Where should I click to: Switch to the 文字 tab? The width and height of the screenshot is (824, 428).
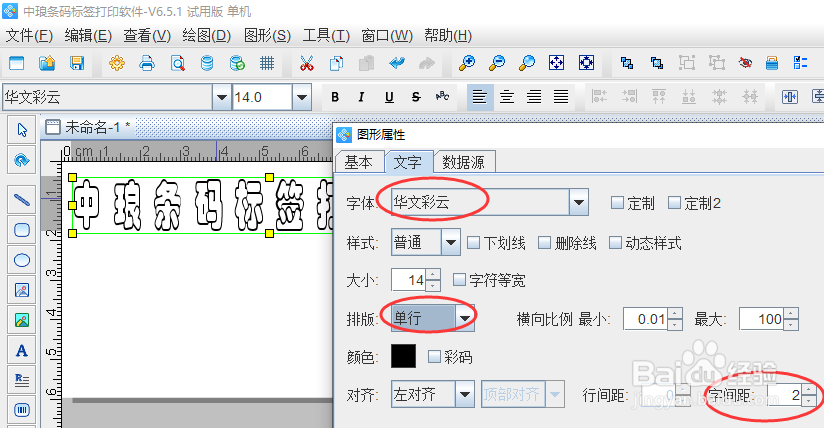[x=408, y=162]
